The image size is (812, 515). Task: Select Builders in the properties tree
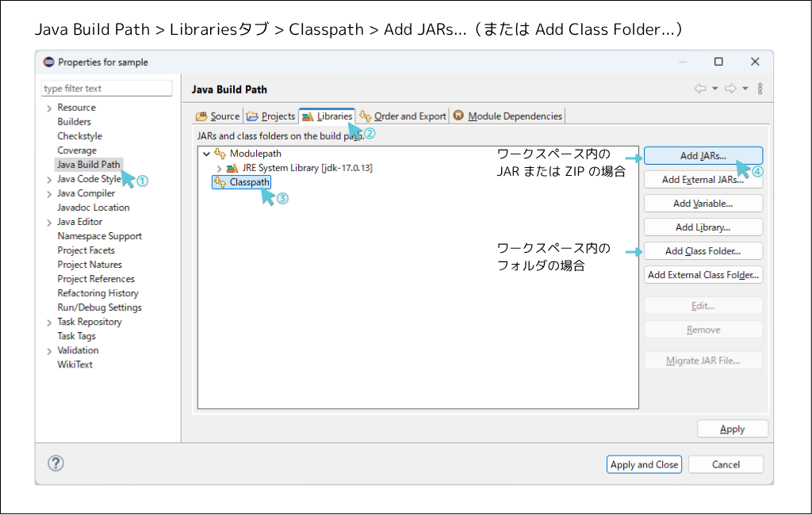(x=74, y=122)
